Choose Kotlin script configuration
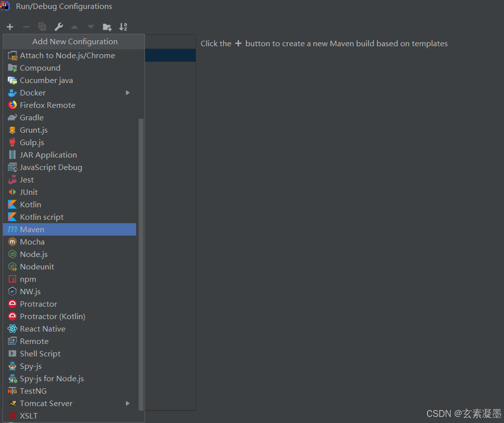 pyautogui.click(x=70, y=217)
